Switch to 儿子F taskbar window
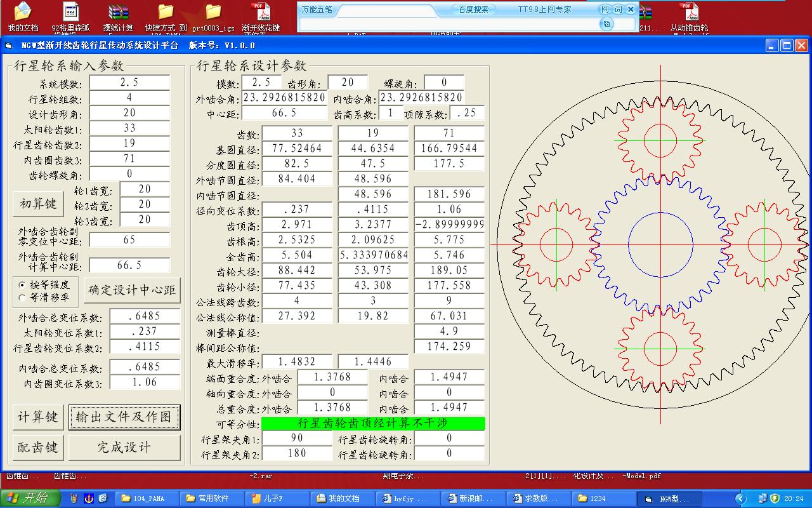The width and height of the screenshot is (812, 508). click(277, 498)
